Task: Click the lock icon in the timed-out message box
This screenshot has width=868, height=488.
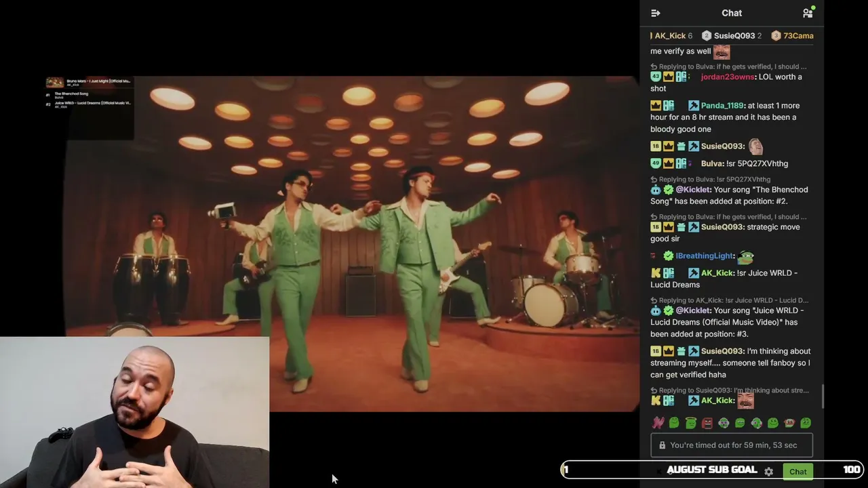Action: (x=662, y=445)
